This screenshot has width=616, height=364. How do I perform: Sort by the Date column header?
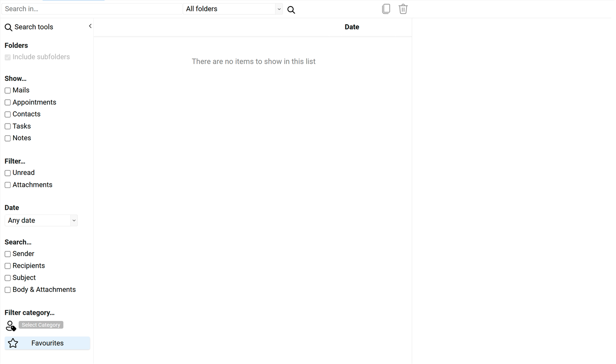[352, 27]
